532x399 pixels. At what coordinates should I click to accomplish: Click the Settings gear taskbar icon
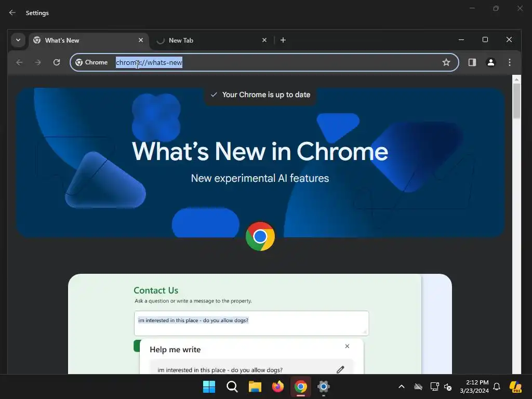pyautogui.click(x=324, y=387)
